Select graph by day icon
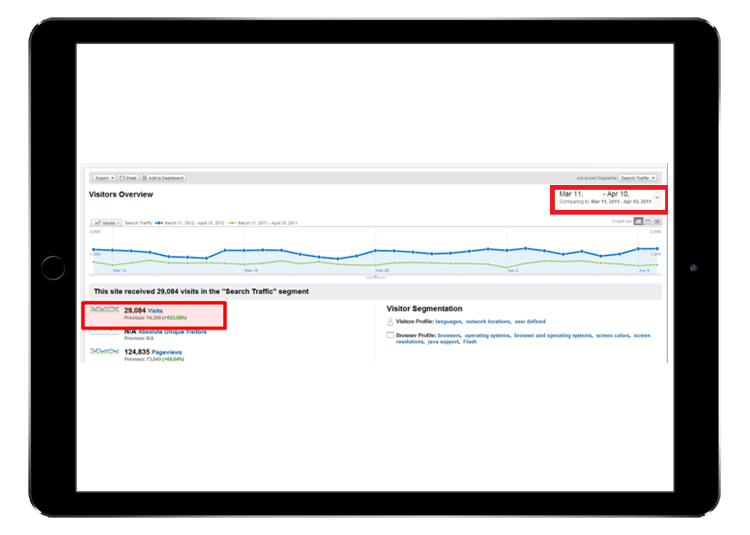750x535 pixels. click(x=639, y=221)
